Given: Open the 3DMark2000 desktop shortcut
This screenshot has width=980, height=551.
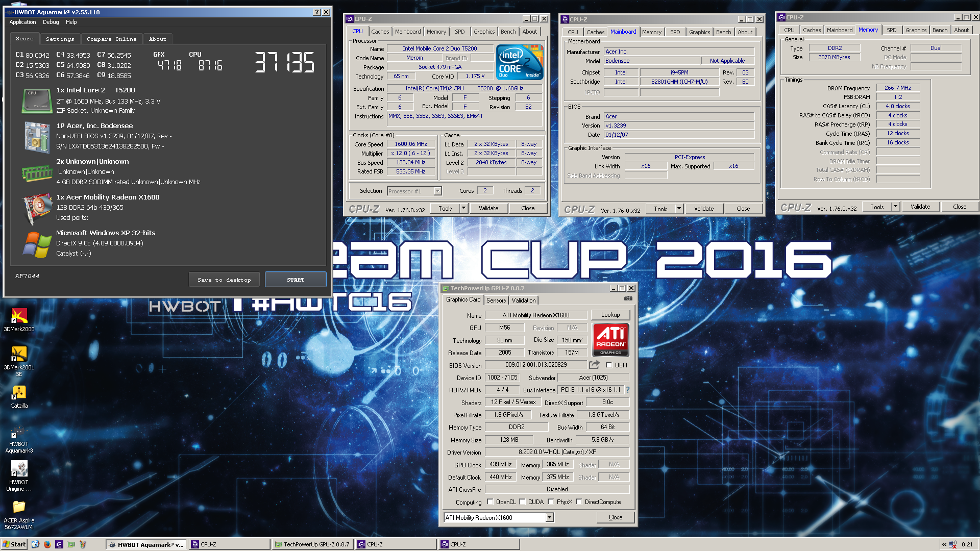Looking at the screenshot, I should [x=19, y=320].
